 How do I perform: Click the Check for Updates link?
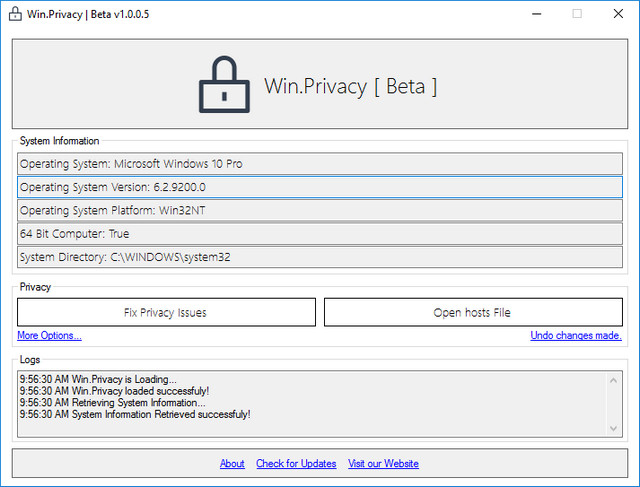pos(296,464)
